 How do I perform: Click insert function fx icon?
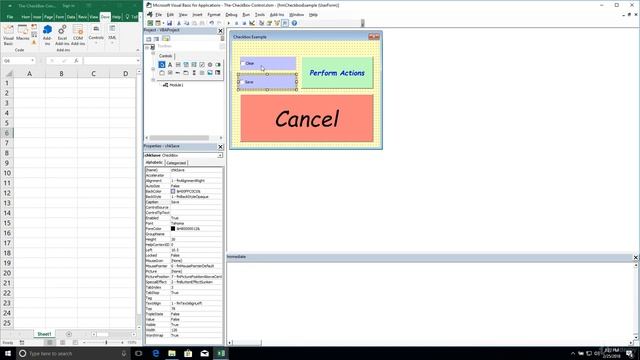coord(76,61)
